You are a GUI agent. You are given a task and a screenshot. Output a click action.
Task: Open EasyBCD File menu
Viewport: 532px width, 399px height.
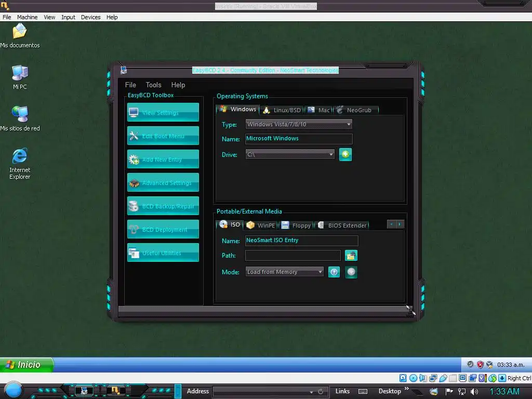point(130,85)
